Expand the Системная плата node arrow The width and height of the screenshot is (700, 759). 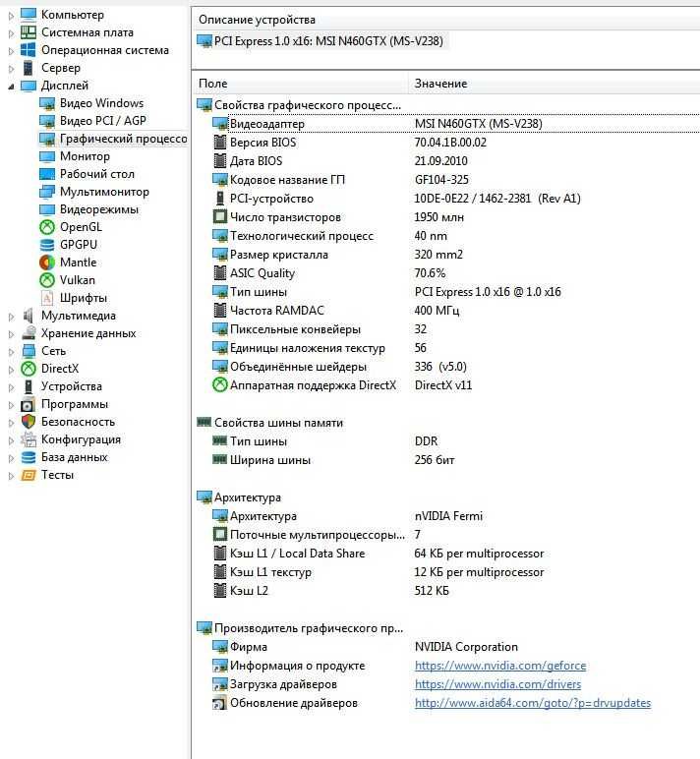[11, 33]
